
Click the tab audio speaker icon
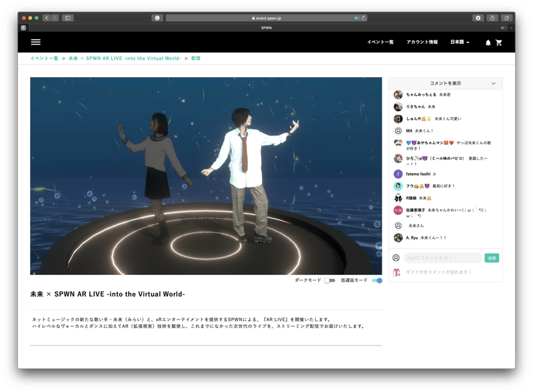pyautogui.click(x=504, y=28)
